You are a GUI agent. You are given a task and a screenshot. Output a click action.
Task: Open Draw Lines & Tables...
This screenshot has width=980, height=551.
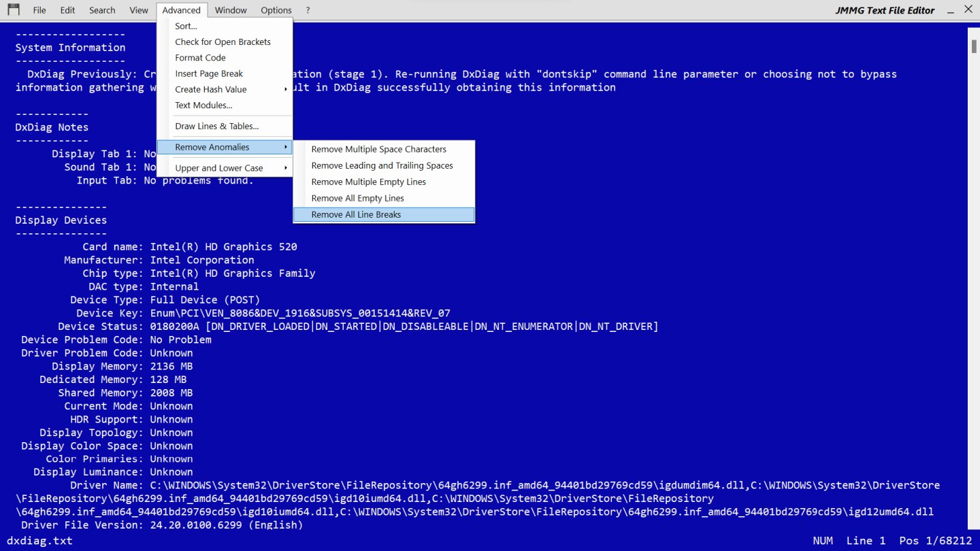click(x=216, y=126)
